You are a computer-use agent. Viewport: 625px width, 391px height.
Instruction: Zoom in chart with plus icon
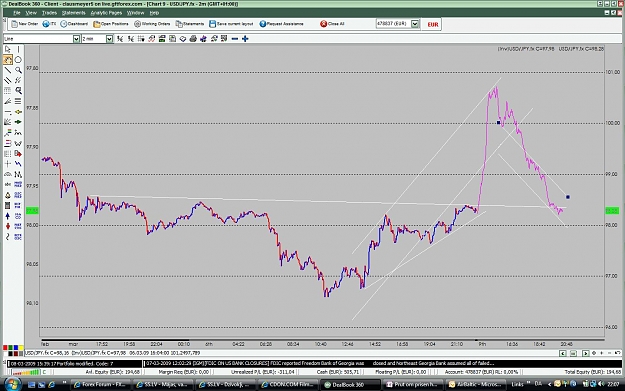coord(245,39)
